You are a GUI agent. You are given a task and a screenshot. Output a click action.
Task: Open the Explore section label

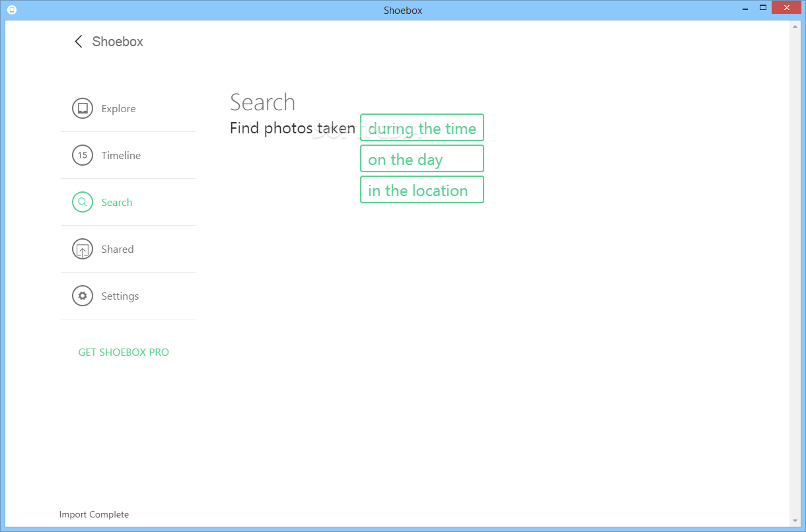click(118, 109)
